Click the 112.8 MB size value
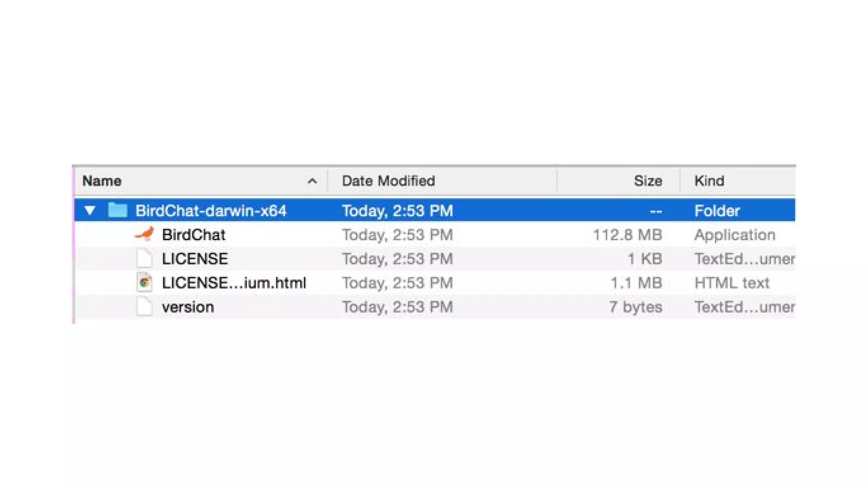This screenshot has height=488, width=868. tap(627, 235)
